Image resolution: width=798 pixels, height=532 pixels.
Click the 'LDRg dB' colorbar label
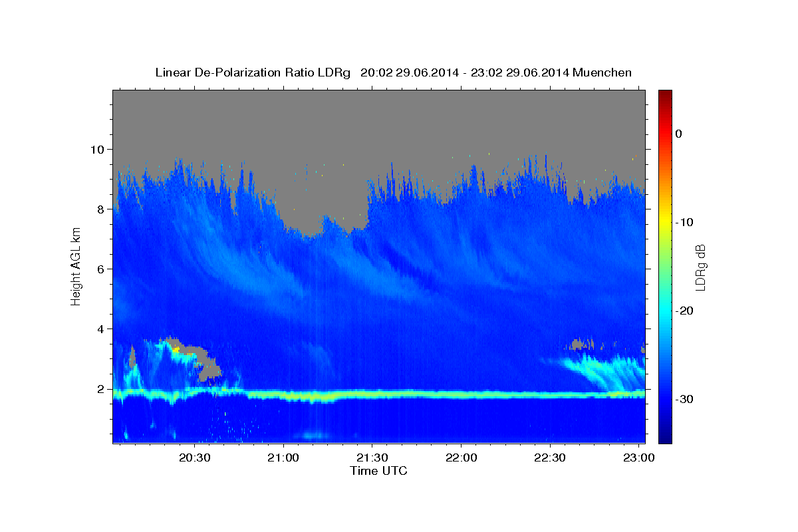701,267
